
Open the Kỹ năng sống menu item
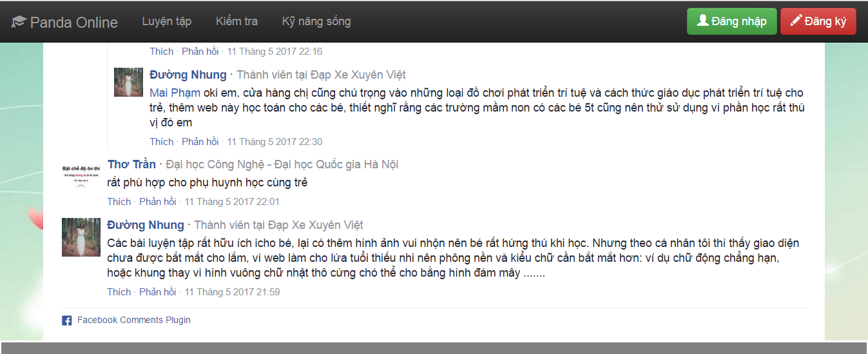click(x=316, y=21)
